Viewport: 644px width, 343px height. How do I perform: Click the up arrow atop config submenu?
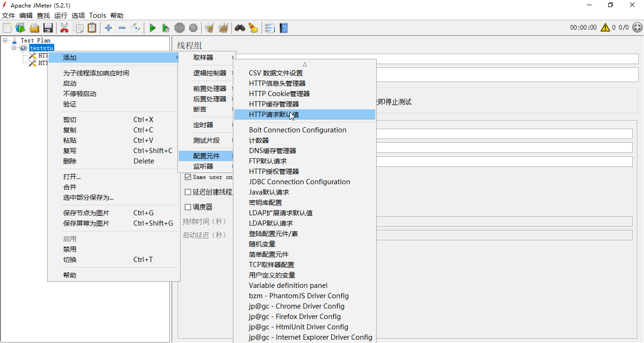pyautogui.click(x=305, y=64)
